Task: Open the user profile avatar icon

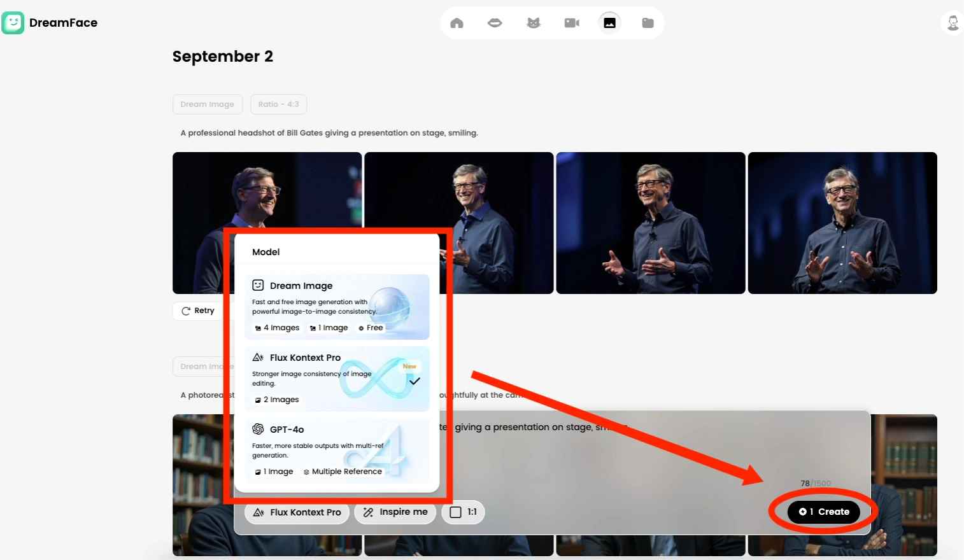Action: 952,22
